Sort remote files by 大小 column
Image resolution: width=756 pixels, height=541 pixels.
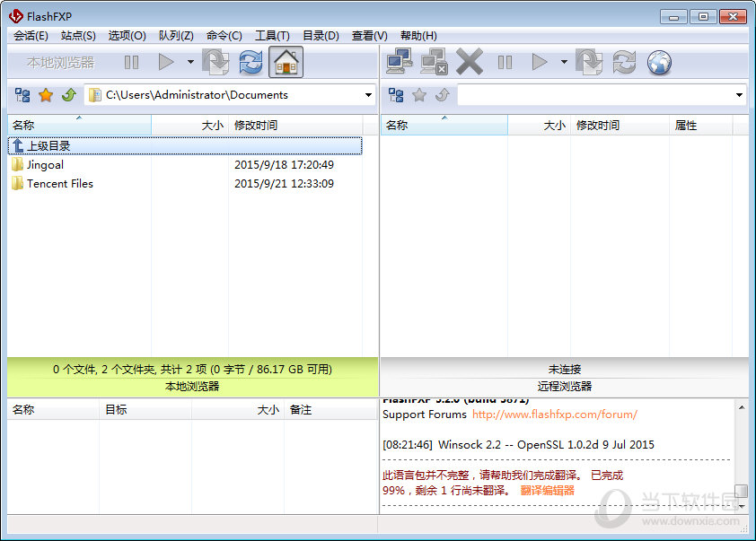539,126
